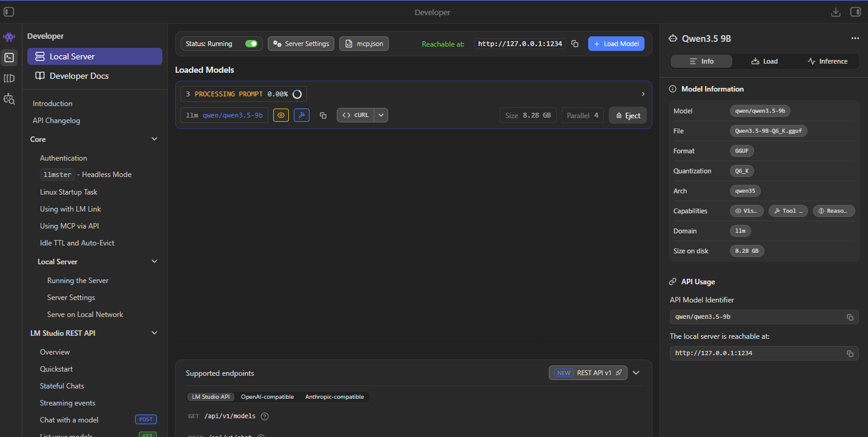The image size is (868, 437).
Task: Open Using with LM Link docs page
Action: pos(70,209)
